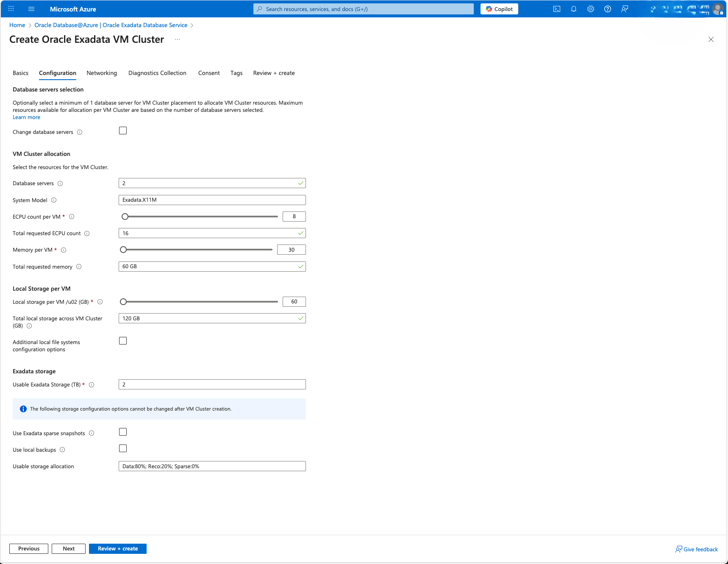Show the ECPU count per VM info tooltip
This screenshot has height=564, width=728.
coord(72,217)
